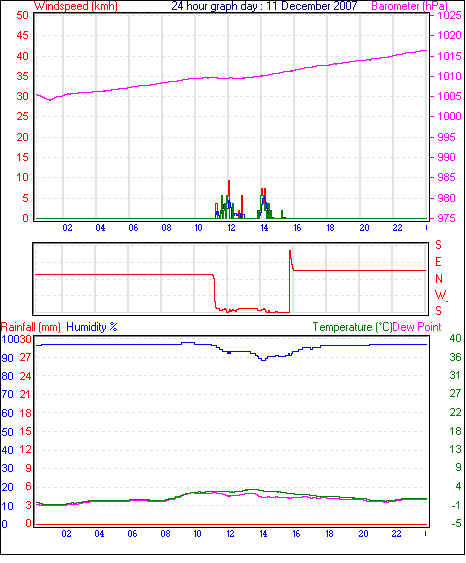Screen dimensions: 466x563
Task: Select the Dew Point legend label
Action: [417, 327]
